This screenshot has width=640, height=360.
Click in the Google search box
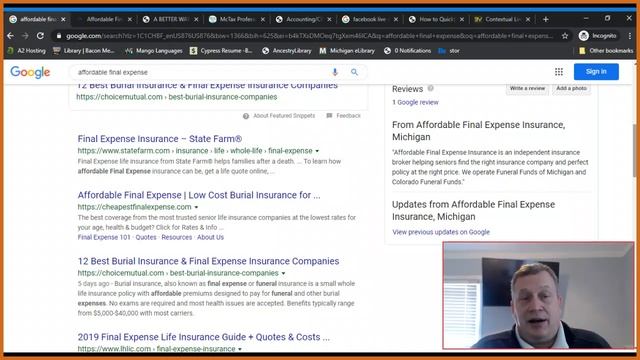[200, 72]
